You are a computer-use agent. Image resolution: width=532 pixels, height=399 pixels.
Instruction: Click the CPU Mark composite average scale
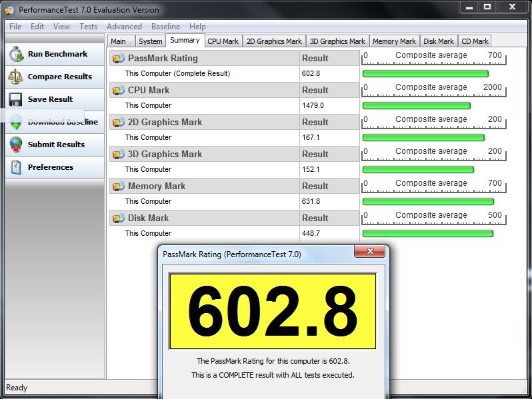point(434,90)
